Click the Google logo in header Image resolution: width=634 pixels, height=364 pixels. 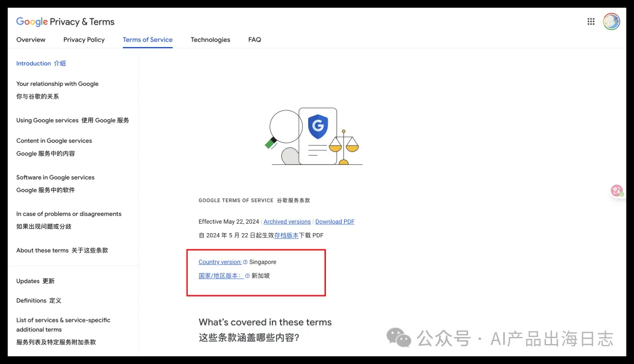(x=32, y=22)
